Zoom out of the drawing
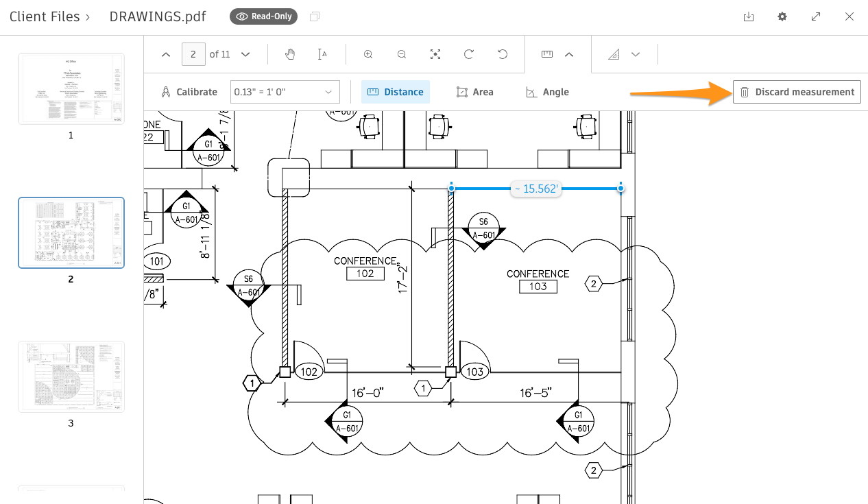The width and height of the screenshot is (868, 504). (401, 53)
